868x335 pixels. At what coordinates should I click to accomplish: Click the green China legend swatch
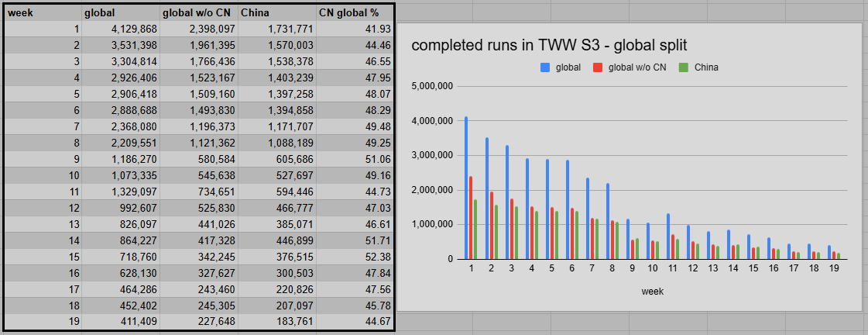point(682,67)
